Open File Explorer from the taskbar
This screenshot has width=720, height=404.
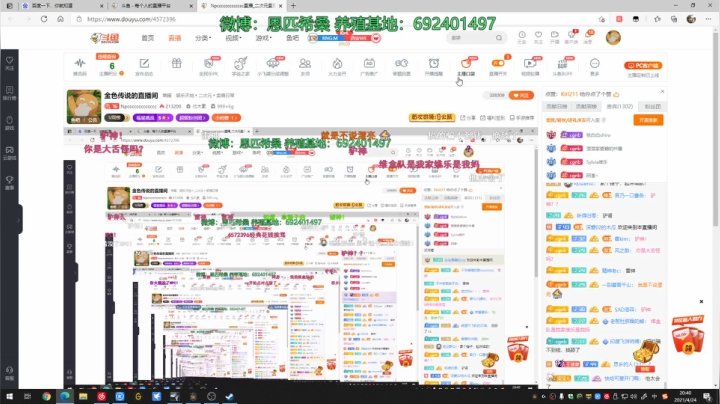tap(83, 396)
